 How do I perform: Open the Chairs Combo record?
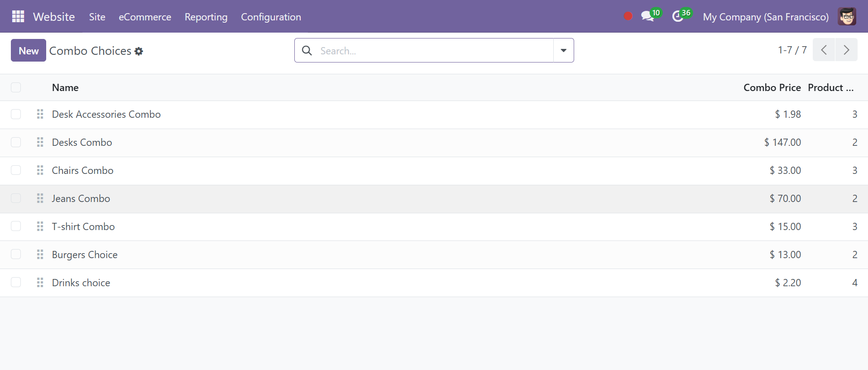point(82,170)
